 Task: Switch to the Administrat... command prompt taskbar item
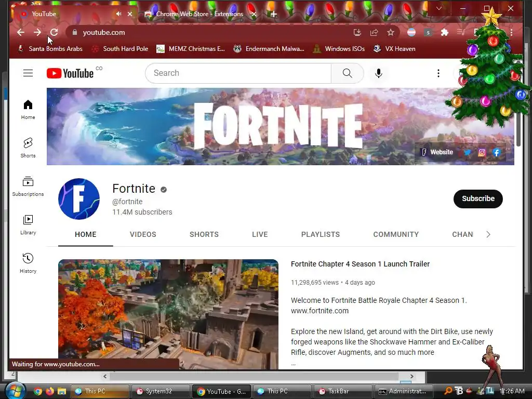point(403,391)
